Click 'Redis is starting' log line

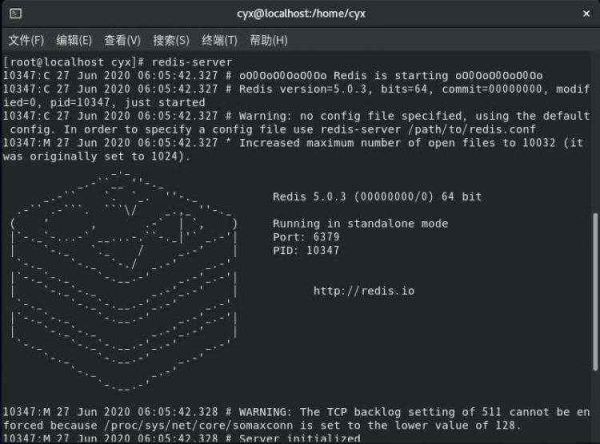click(x=273, y=75)
